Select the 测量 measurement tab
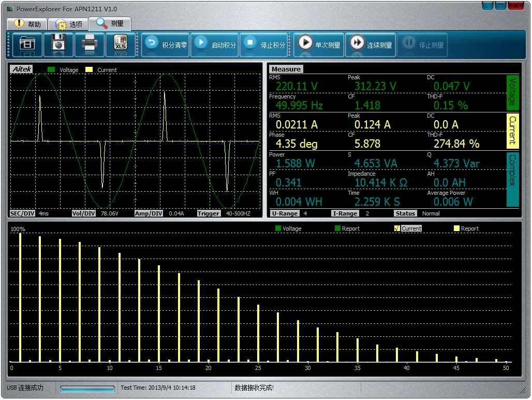 pyautogui.click(x=110, y=24)
